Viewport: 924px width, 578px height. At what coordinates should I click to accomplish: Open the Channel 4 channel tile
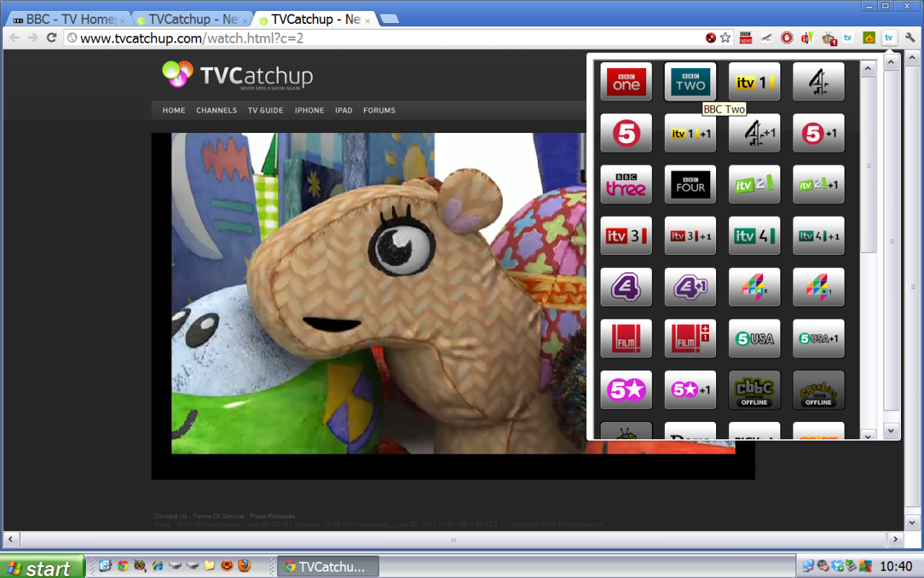tap(819, 82)
